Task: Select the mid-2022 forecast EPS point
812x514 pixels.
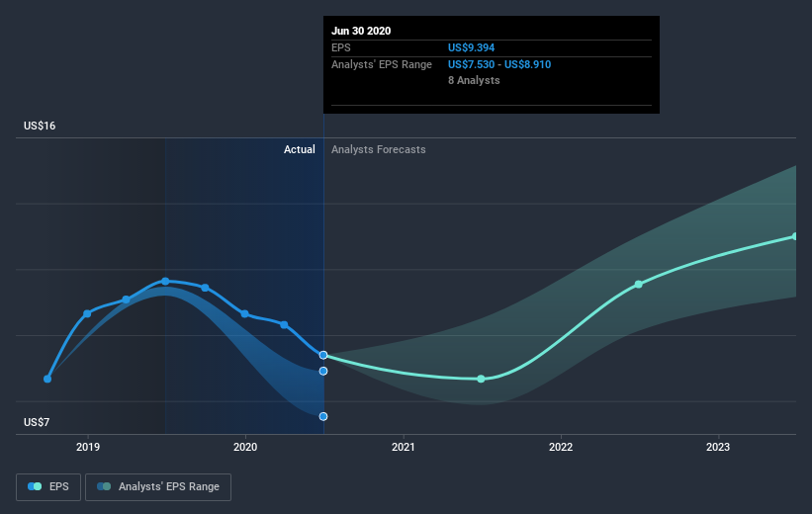Action: point(639,284)
